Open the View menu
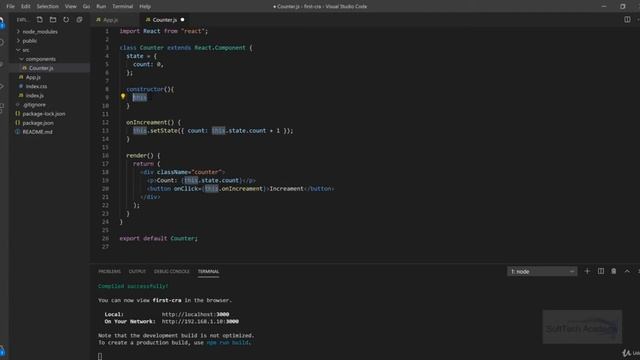The width and height of the screenshot is (640, 360). tap(71, 7)
